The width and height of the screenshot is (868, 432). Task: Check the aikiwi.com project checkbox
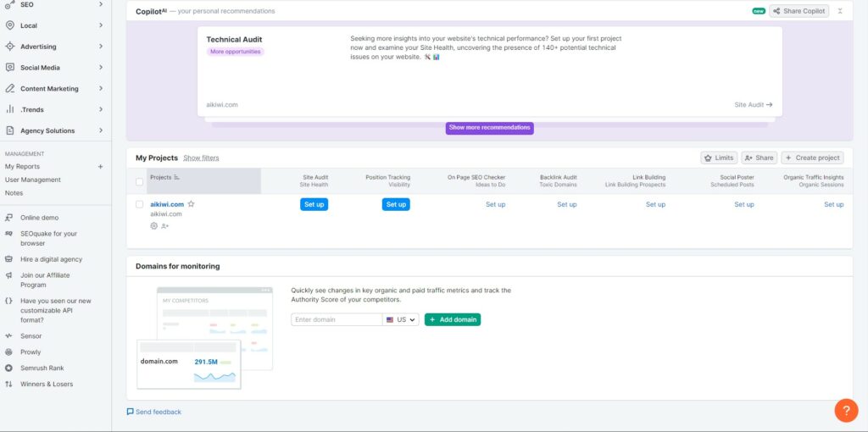tap(140, 204)
